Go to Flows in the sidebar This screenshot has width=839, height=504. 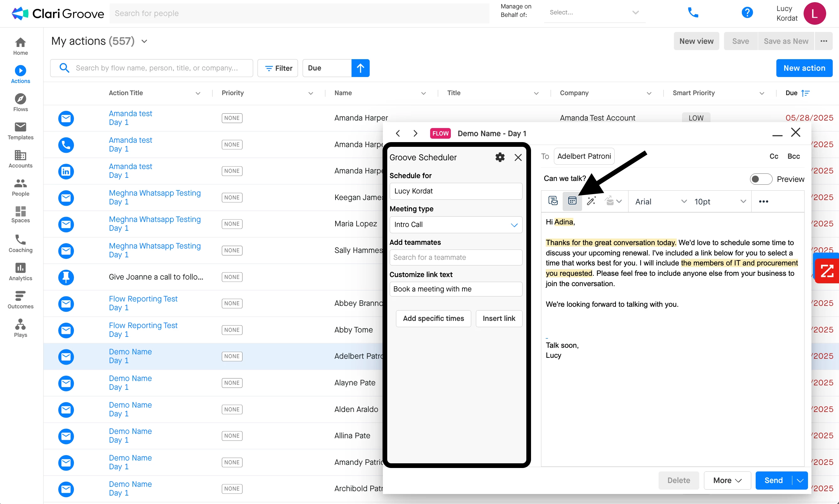(x=20, y=102)
